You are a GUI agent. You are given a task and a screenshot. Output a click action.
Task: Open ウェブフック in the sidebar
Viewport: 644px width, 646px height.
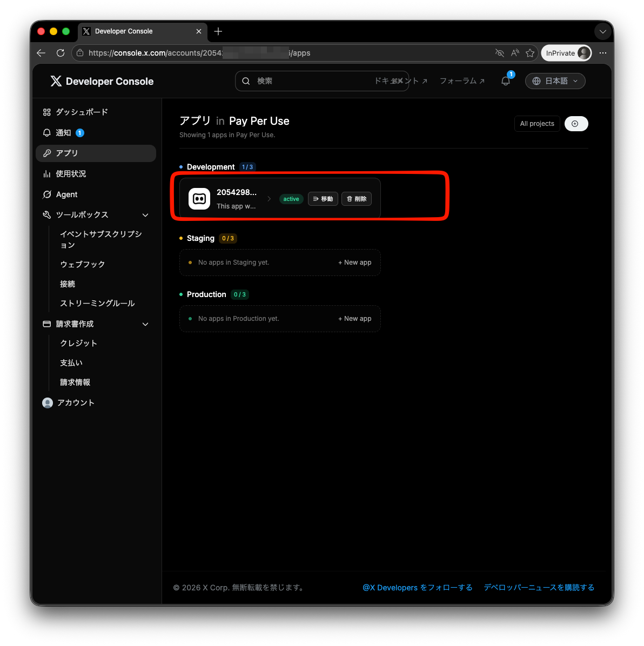[83, 264]
